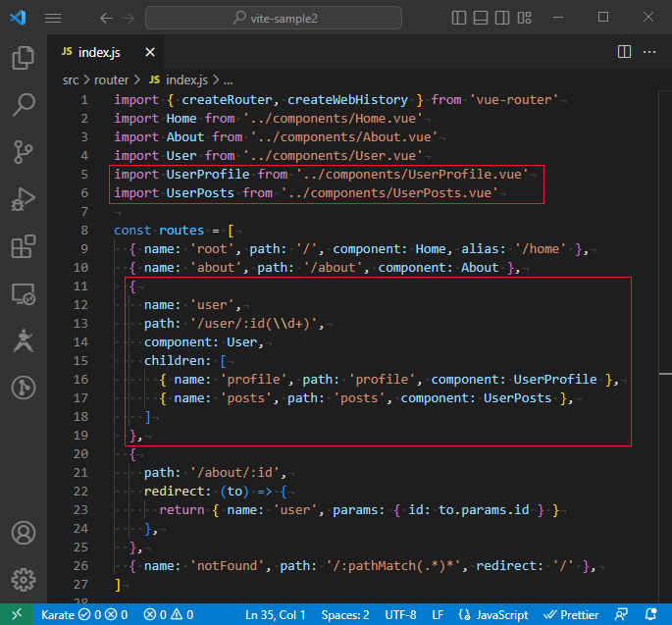Open the Accounts menu

tap(24, 533)
